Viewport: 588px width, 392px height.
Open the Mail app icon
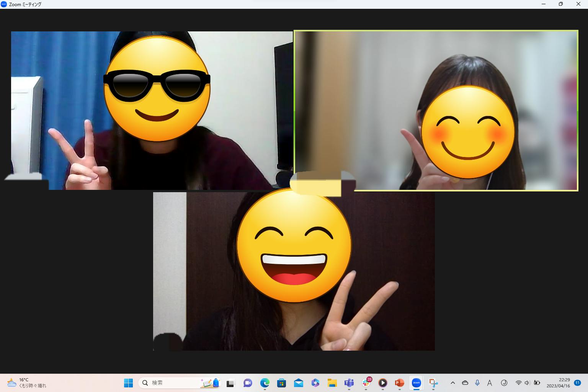[x=298, y=383]
